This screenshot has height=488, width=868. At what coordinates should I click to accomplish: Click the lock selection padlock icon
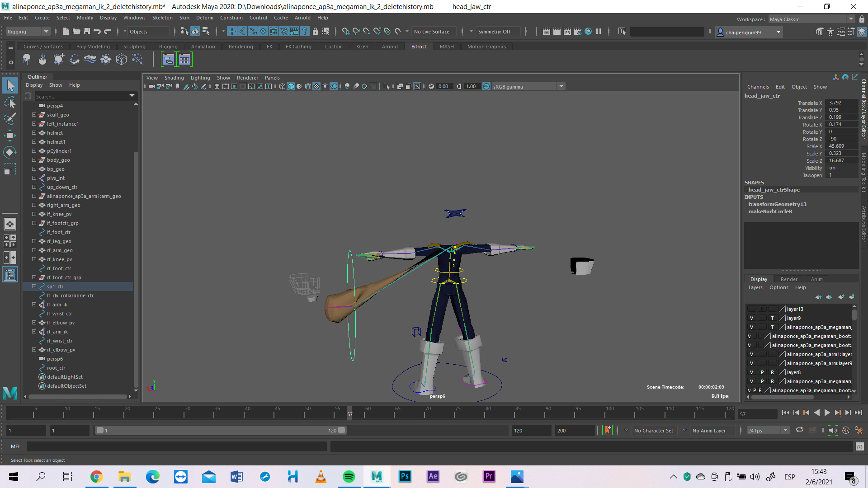point(316,31)
